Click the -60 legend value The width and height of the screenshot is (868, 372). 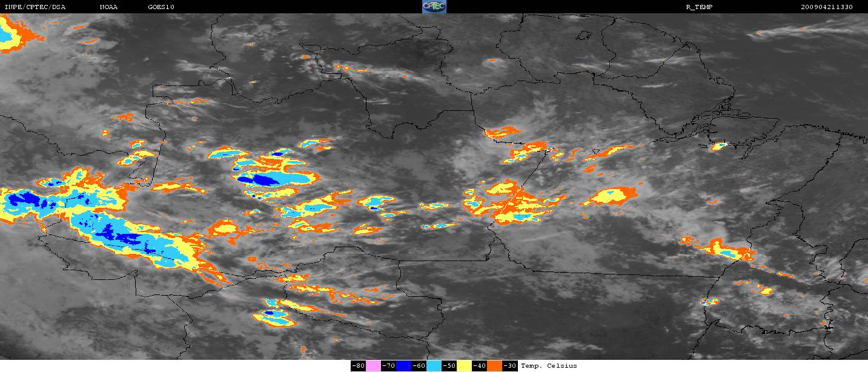coord(419,366)
